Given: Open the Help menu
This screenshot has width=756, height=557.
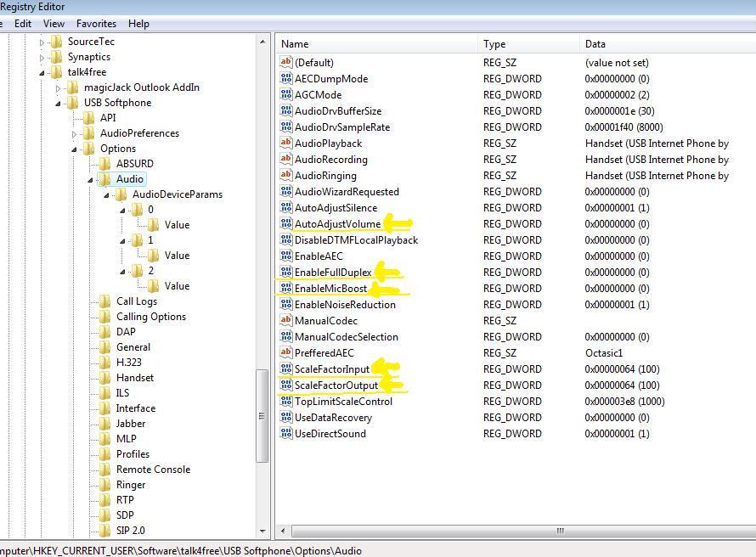Looking at the screenshot, I should click(138, 24).
